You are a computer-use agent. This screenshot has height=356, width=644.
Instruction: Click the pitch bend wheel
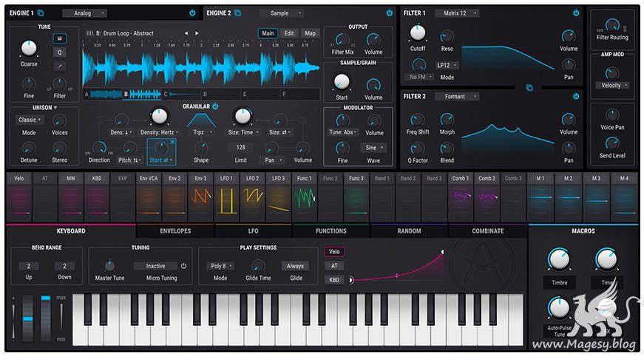(x=27, y=318)
